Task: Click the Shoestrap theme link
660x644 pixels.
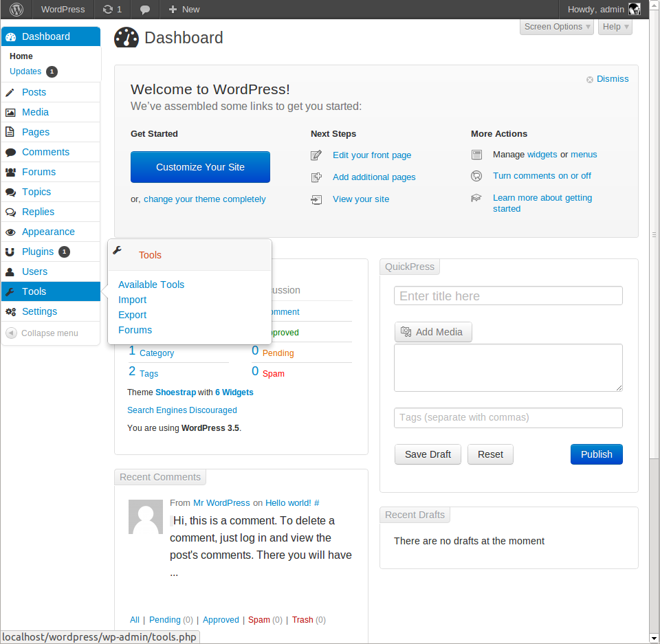Action: coord(175,392)
